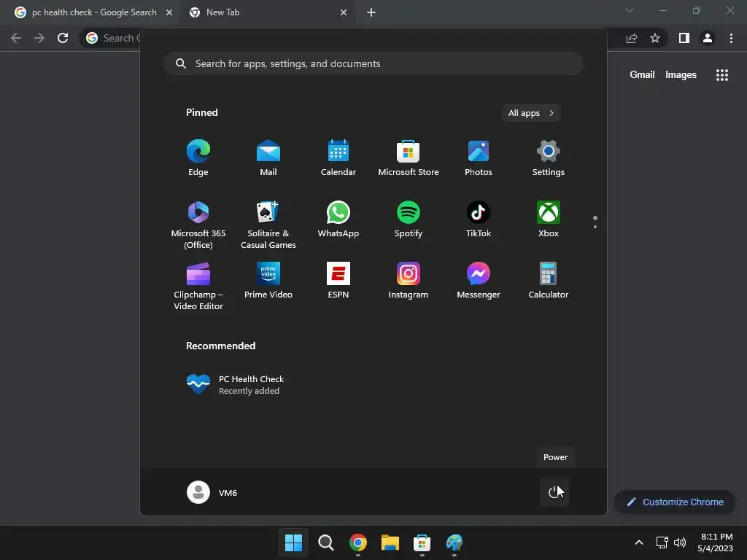Open Chrome profile avatar menu
Screen dimensions: 747x560
coord(708,38)
